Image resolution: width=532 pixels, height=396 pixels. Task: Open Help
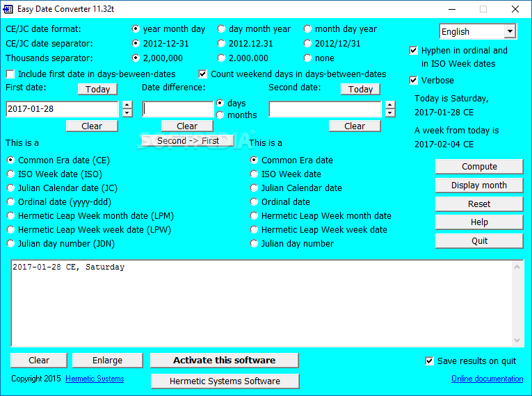479,222
